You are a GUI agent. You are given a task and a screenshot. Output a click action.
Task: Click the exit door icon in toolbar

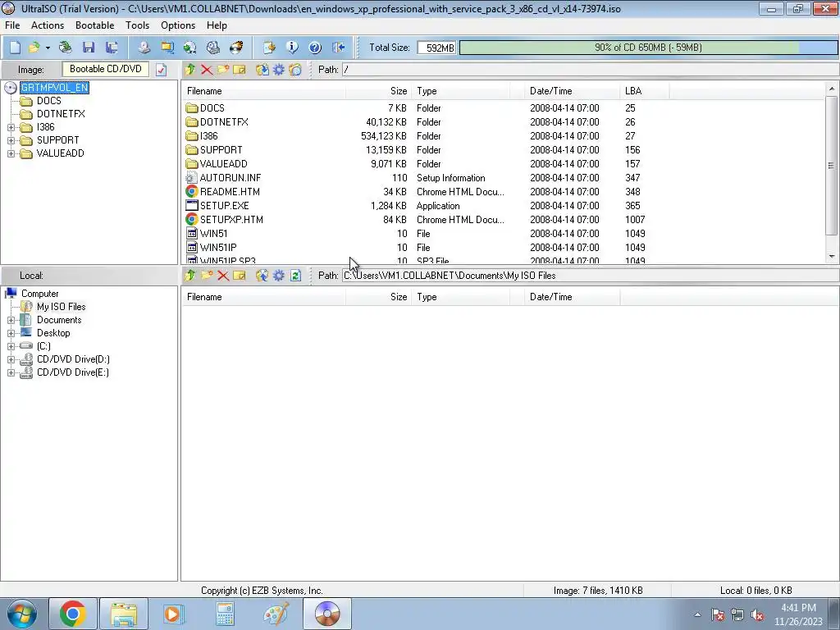click(x=338, y=48)
